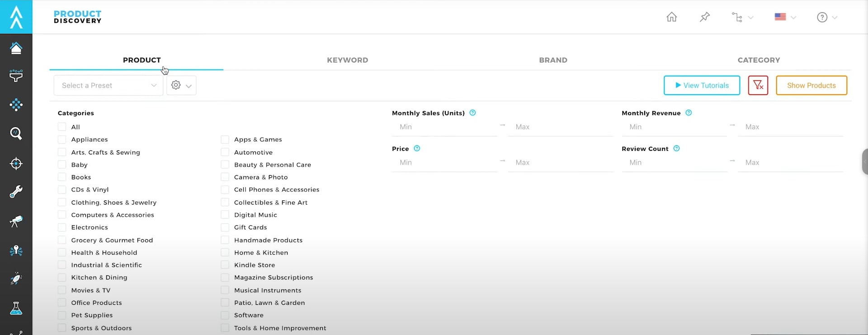Click the pin icon in the top bar
Viewport: 868px width, 335px height.
pos(705,17)
